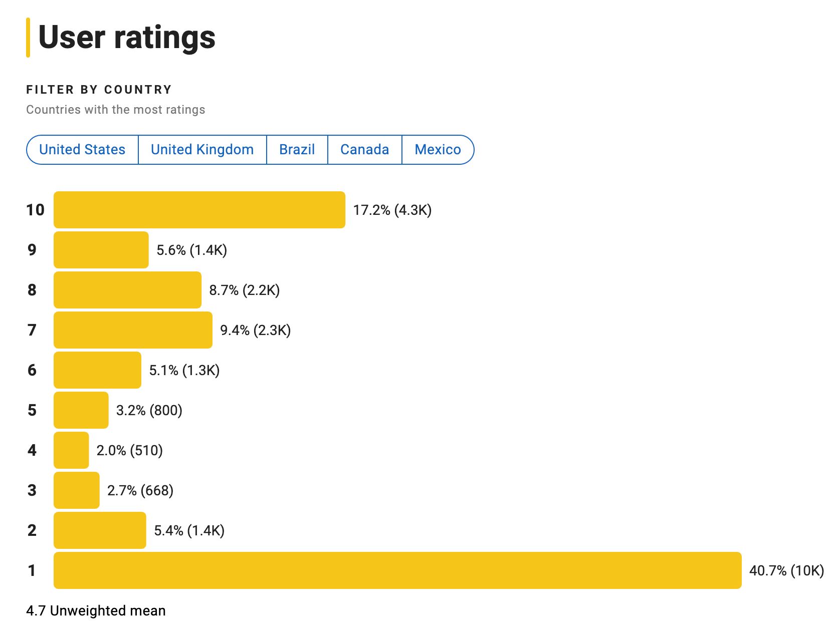
Task: Filter ratings by United Kingdom
Action: tap(202, 150)
